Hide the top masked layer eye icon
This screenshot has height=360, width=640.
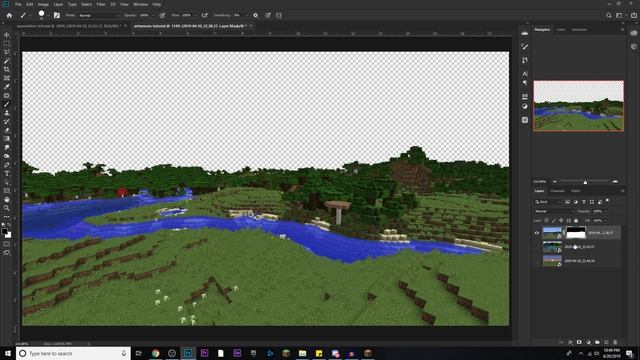click(537, 233)
